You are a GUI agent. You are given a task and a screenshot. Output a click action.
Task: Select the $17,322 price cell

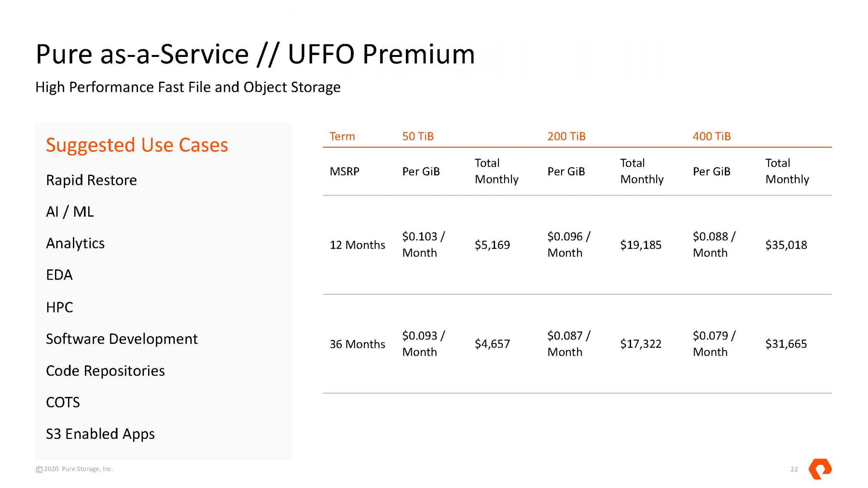(640, 344)
